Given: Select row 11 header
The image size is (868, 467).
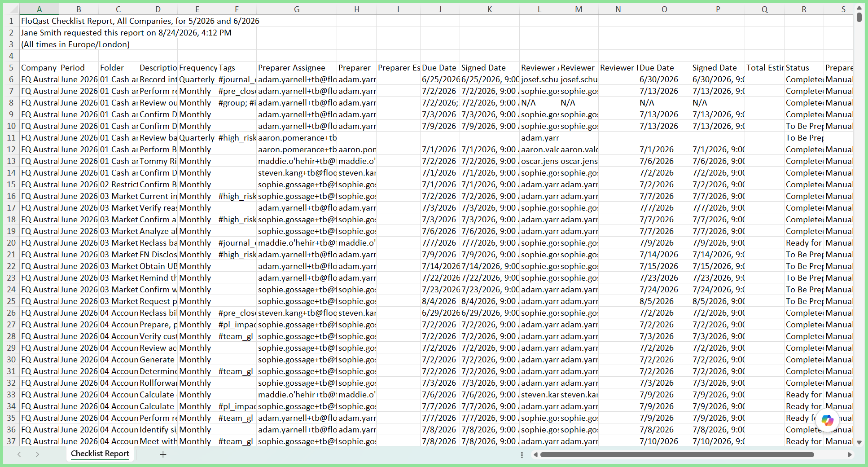Looking at the screenshot, I should [11, 138].
